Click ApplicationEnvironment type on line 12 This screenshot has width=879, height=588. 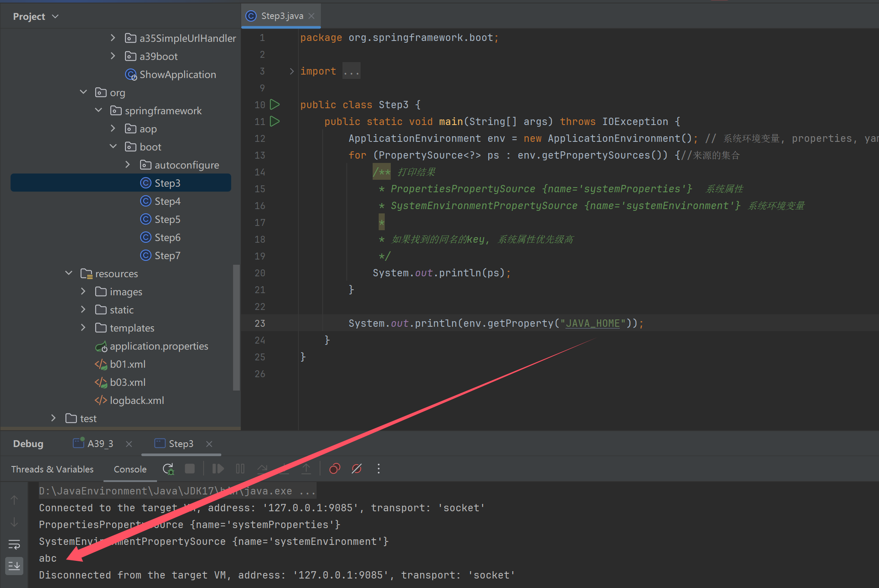(x=414, y=138)
